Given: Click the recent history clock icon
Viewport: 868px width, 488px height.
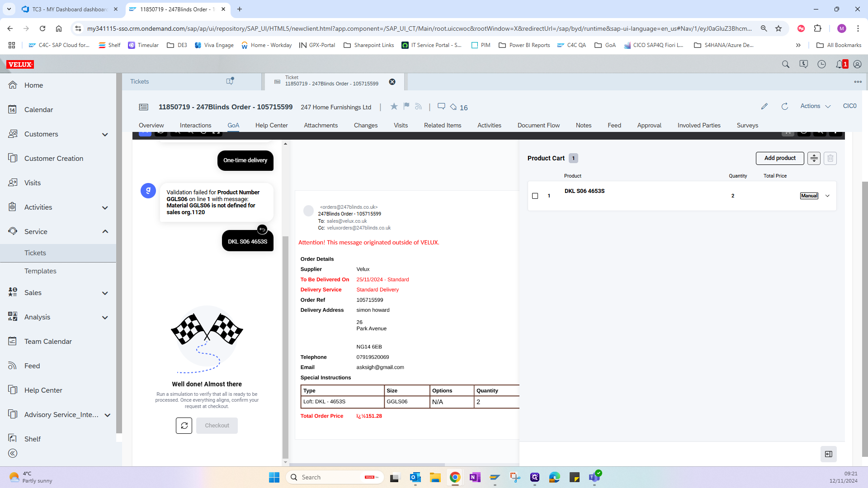Looking at the screenshot, I should pos(822,64).
